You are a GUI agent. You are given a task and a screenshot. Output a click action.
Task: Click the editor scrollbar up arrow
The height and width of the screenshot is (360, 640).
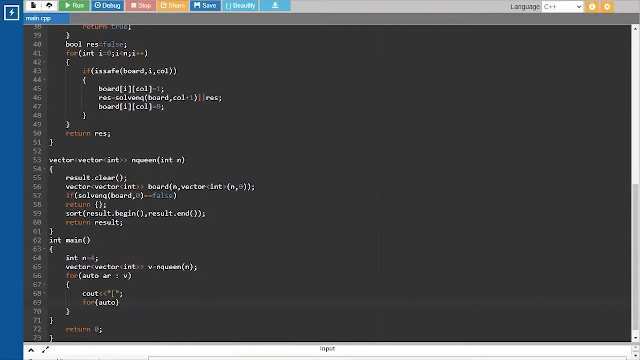[635, 29]
